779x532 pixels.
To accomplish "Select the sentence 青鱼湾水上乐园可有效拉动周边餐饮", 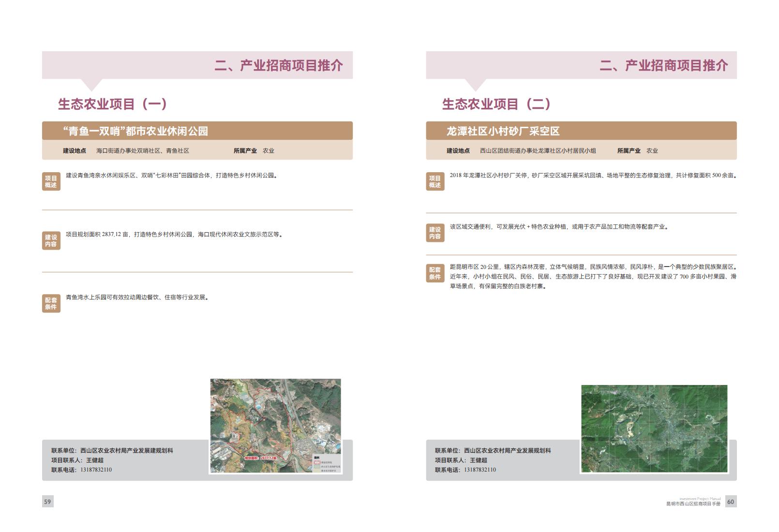I will pyautogui.click(x=138, y=297).
